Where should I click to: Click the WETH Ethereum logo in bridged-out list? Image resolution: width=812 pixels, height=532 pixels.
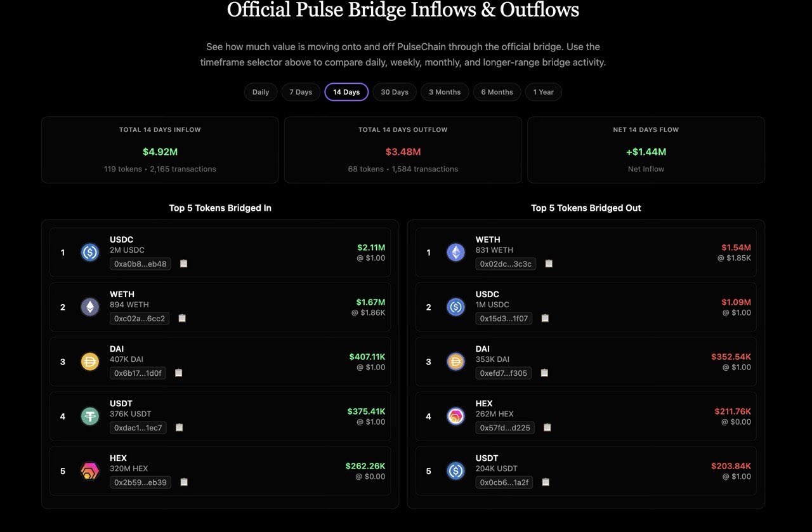pos(455,252)
